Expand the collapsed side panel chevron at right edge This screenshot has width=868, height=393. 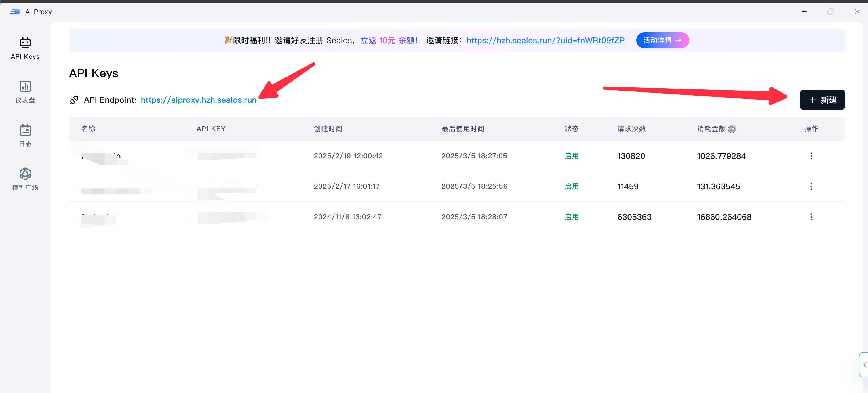(x=864, y=365)
